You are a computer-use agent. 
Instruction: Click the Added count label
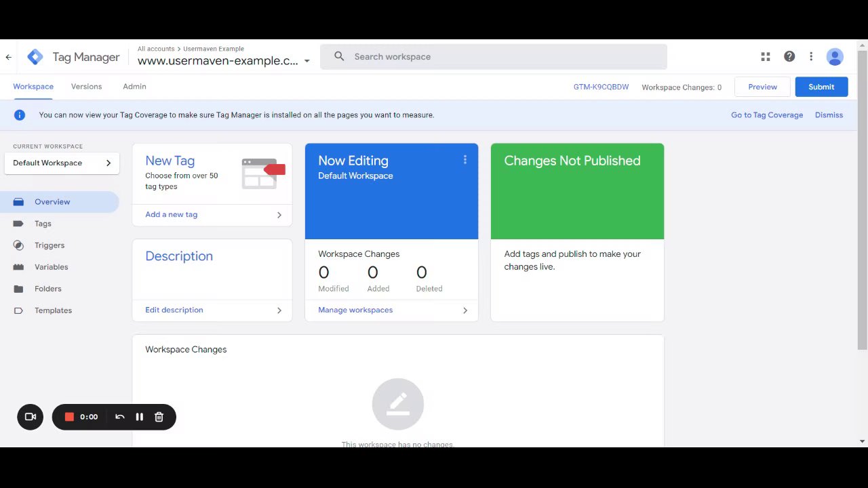[x=378, y=289]
